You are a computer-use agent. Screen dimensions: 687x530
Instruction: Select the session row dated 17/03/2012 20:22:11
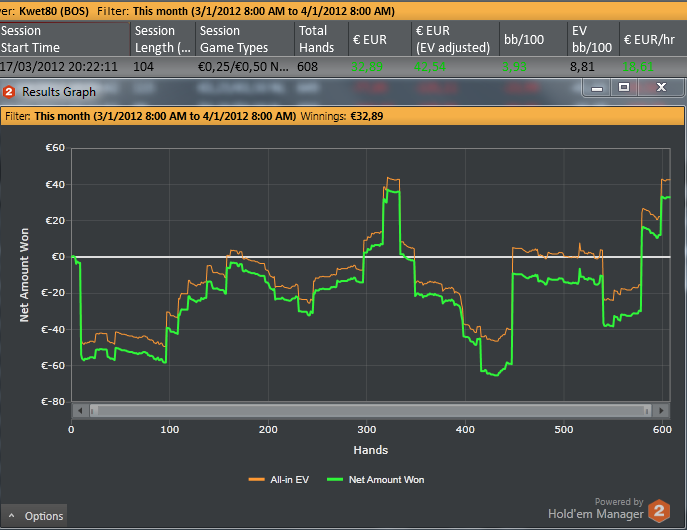tap(344, 67)
